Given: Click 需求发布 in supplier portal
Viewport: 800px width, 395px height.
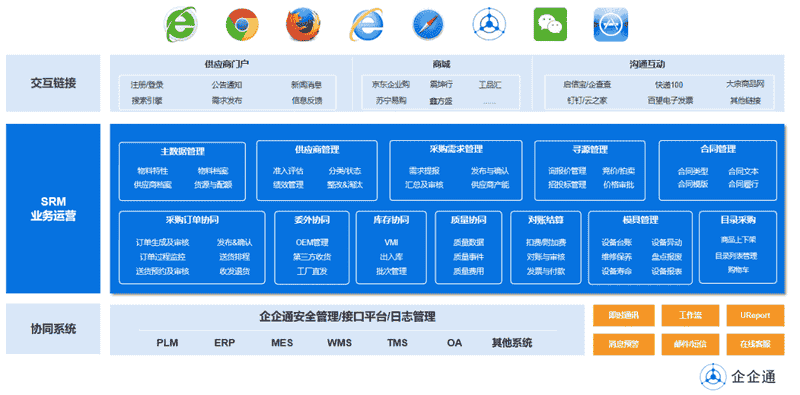Looking at the screenshot, I should coord(227,101).
